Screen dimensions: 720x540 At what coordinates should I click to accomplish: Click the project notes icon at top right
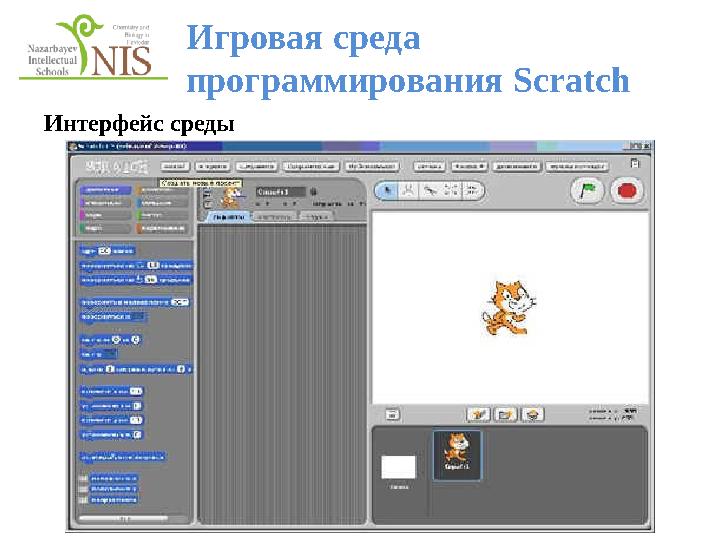tap(635, 163)
